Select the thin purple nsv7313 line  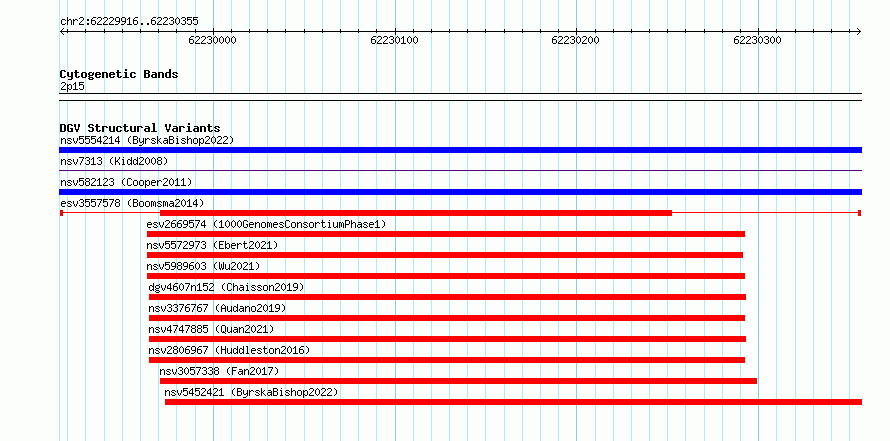(460, 170)
